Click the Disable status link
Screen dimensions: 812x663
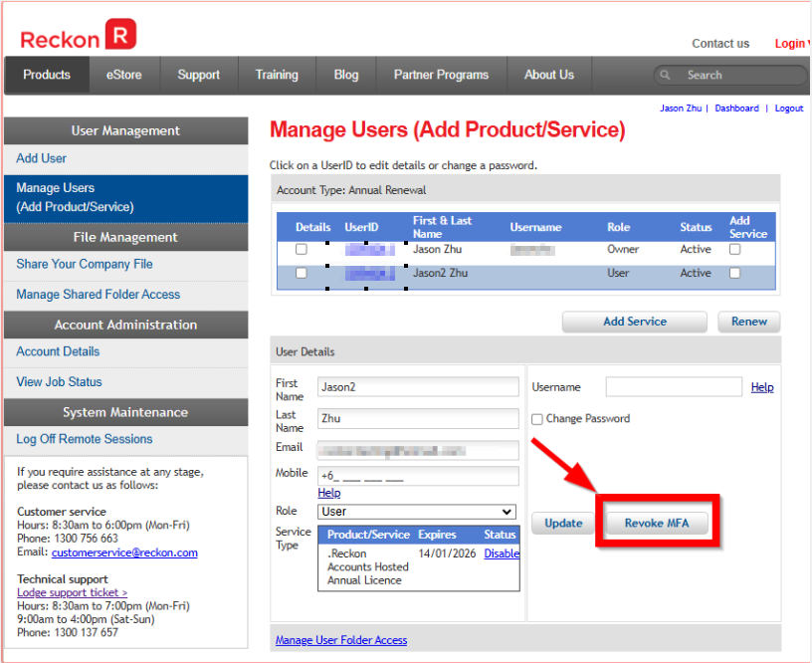[502, 553]
